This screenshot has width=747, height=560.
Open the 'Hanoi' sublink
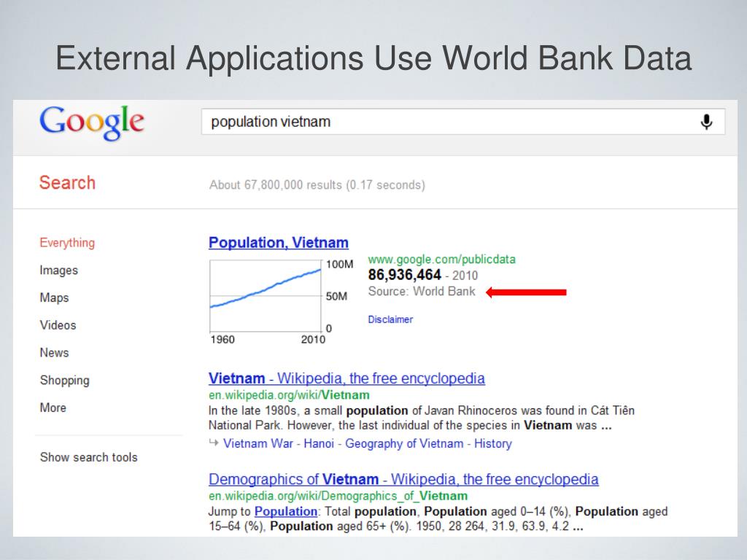(319, 444)
